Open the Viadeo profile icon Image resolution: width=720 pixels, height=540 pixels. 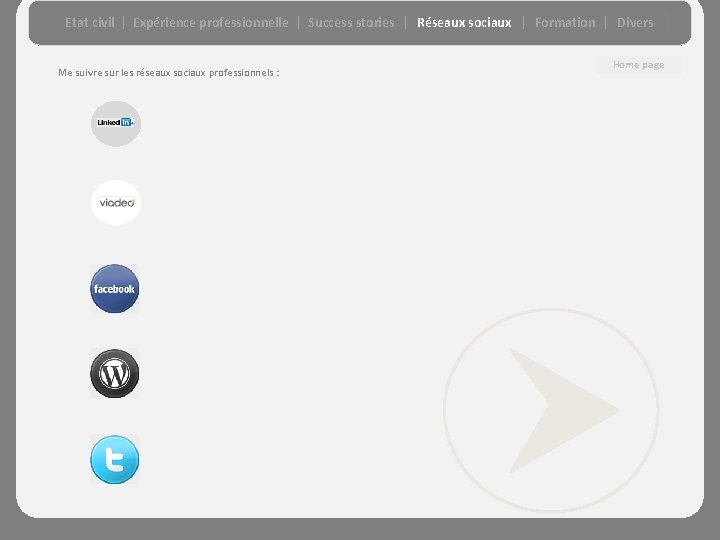click(x=116, y=202)
